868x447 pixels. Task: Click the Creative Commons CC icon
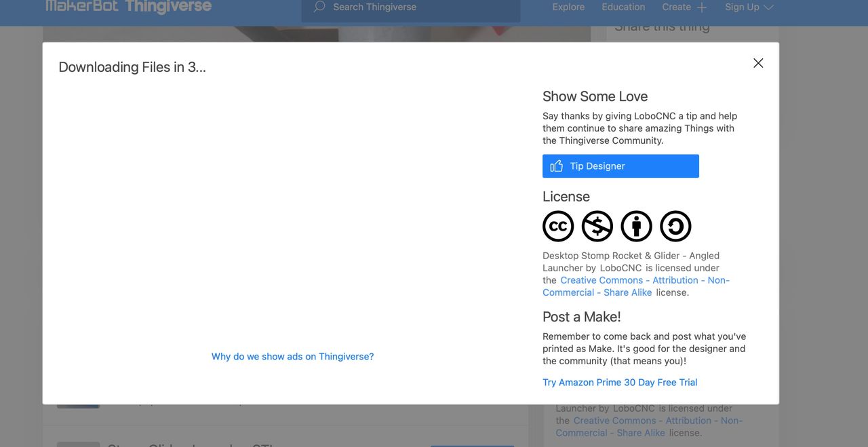(x=558, y=226)
